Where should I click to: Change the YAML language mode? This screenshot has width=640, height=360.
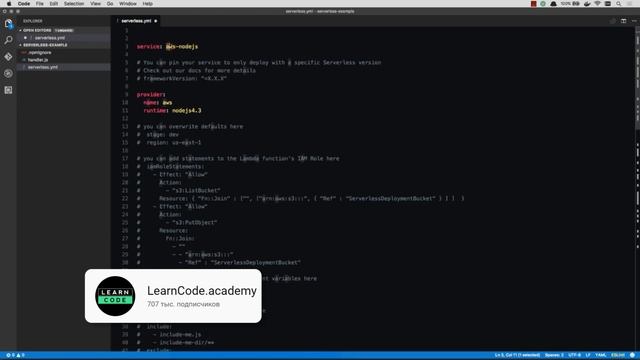point(600,355)
